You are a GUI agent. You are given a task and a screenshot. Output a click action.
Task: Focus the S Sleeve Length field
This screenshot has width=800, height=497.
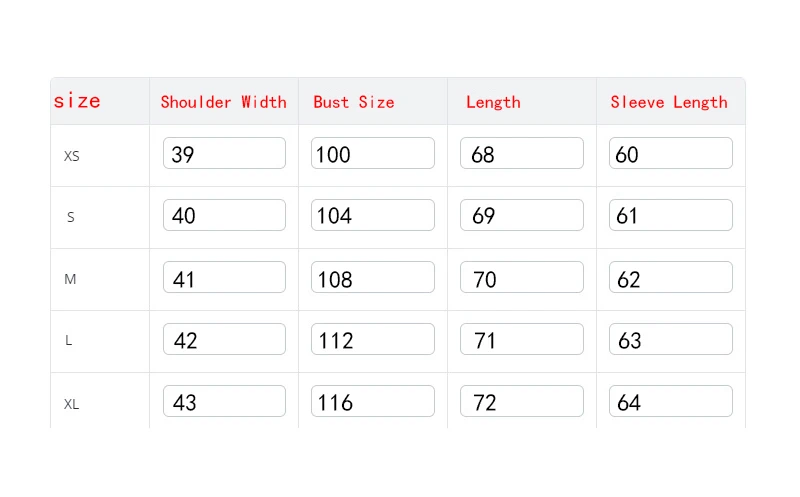pos(671,216)
